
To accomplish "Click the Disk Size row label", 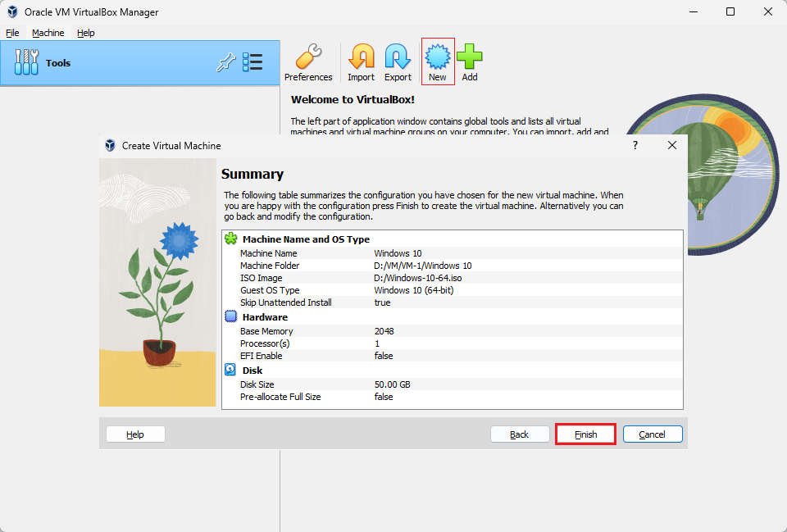I will 257,384.
